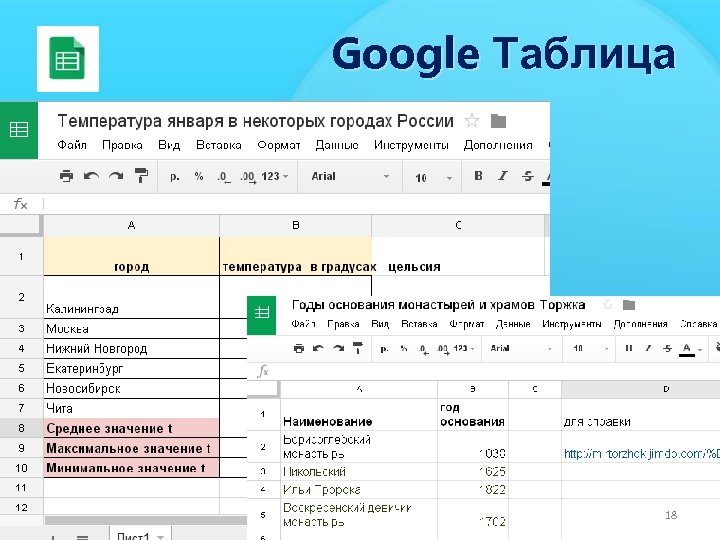Select cell 'Среднее значение t'
Image resolution: width=720 pixels, height=540 pixels.
pyautogui.click(x=132, y=428)
